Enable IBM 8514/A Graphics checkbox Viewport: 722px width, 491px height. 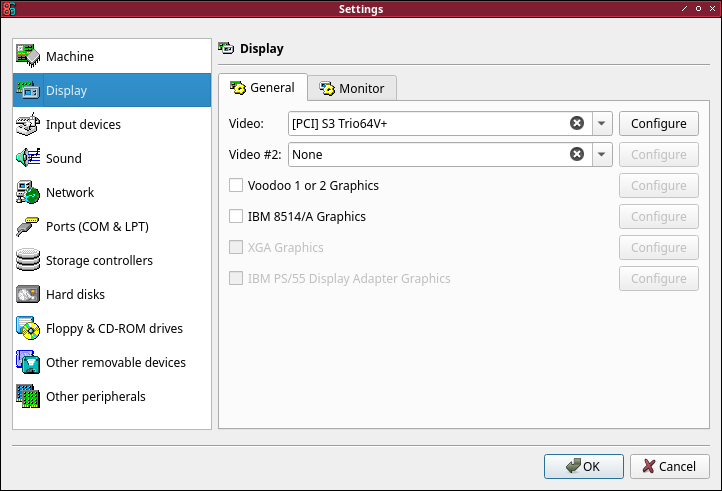coord(236,216)
